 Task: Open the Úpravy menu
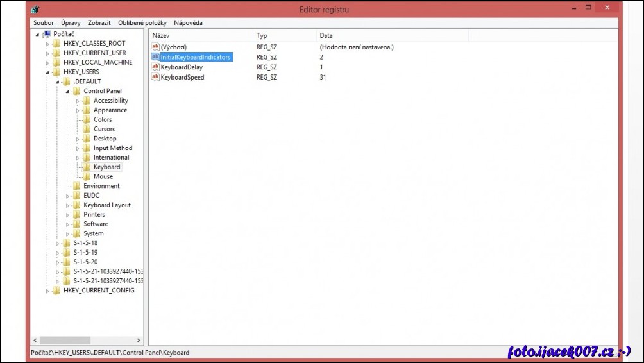71,23
